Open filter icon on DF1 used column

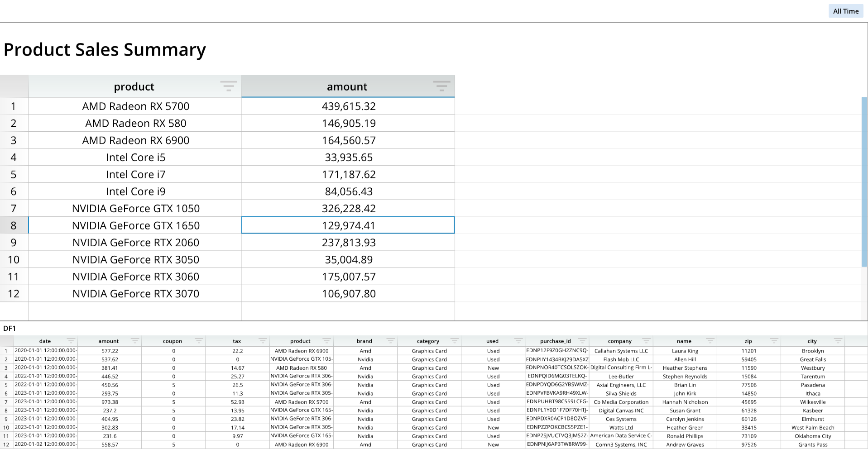518,341
